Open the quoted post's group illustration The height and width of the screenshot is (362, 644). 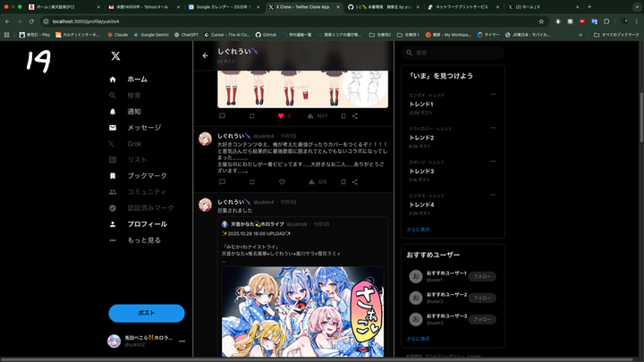click(x=302, y=312)
